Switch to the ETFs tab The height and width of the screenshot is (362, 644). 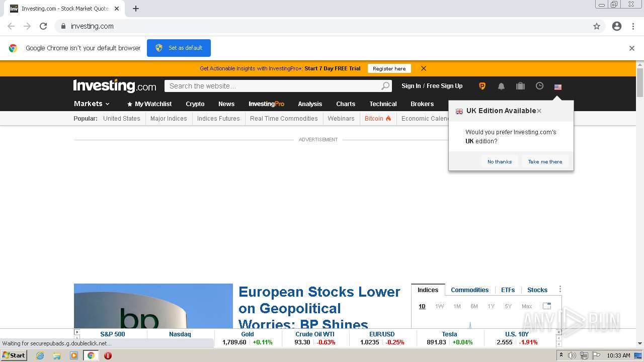pos(508,290)
